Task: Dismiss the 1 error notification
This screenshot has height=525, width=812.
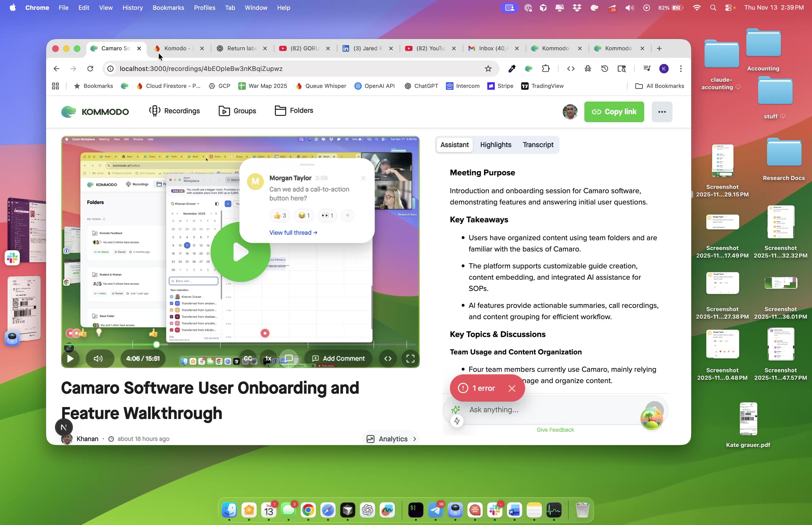Action: (512, 388)
